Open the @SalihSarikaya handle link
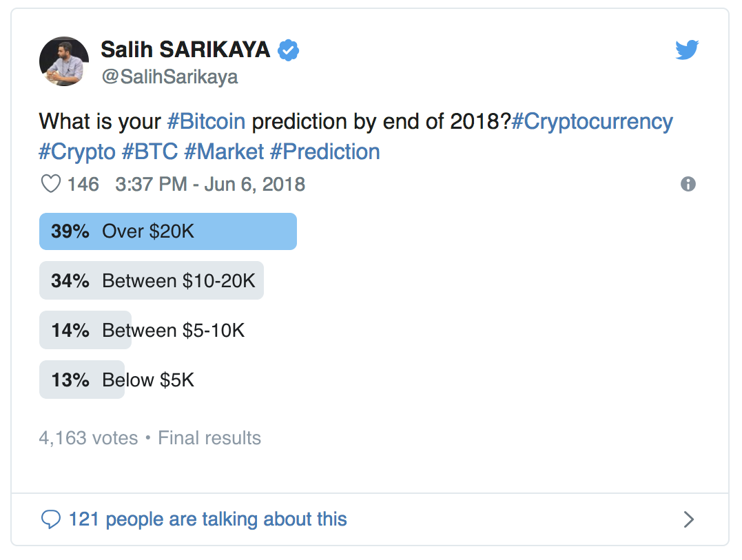The width and height of the screenshot is (742, 560). click(x=169, y=76)
